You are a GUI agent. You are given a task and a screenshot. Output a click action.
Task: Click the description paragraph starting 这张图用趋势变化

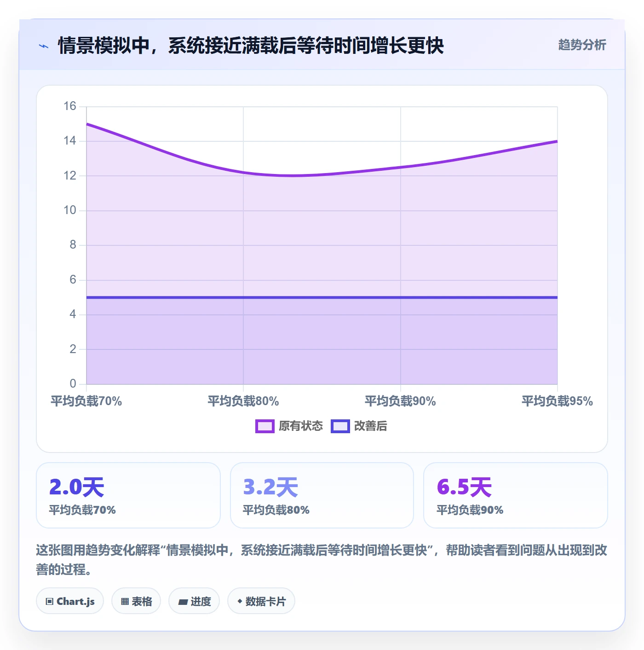(322, 560)
